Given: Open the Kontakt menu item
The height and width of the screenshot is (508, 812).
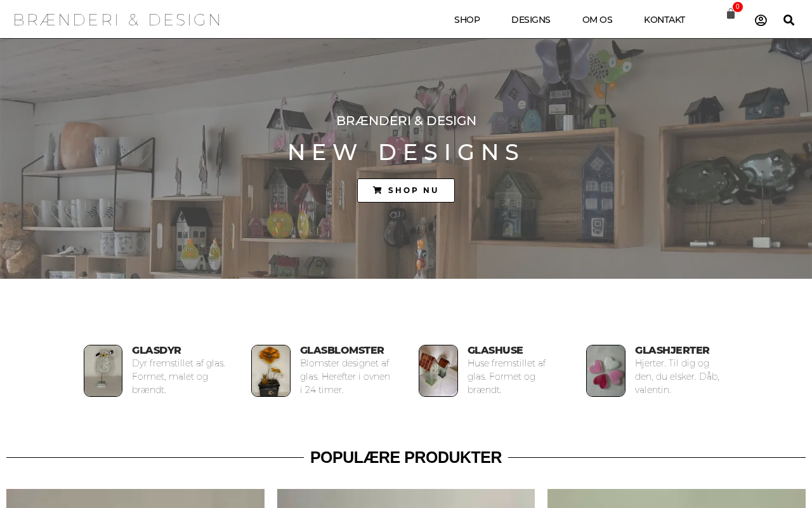Looking at the screenshot, I should 664,20.
